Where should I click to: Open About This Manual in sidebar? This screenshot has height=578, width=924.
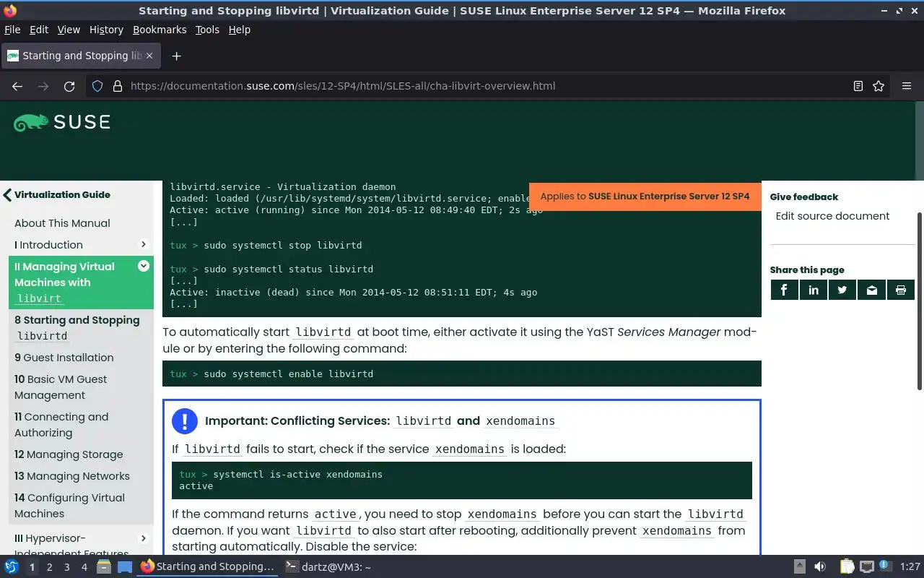click(x=62, y=223)
